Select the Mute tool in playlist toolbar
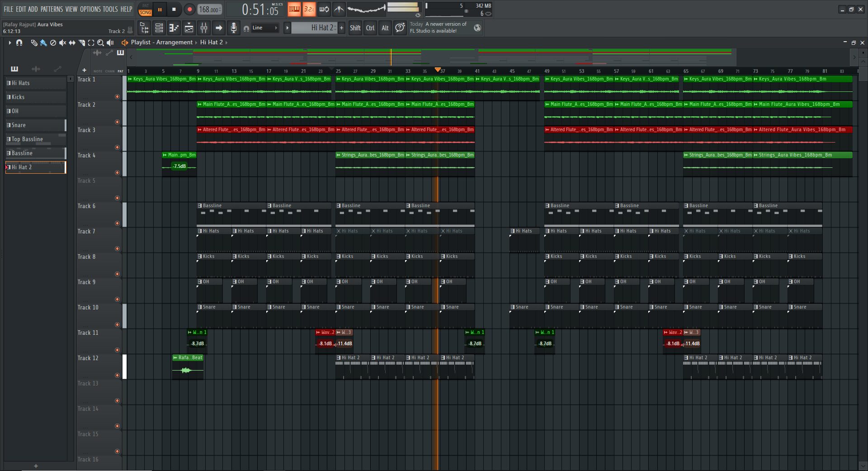The width and height of the screenshot is (868, 471). (62, 43)
